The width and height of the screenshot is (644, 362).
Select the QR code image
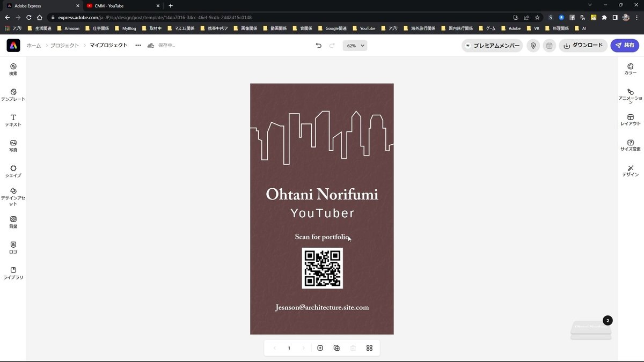(x=322, y=268)
